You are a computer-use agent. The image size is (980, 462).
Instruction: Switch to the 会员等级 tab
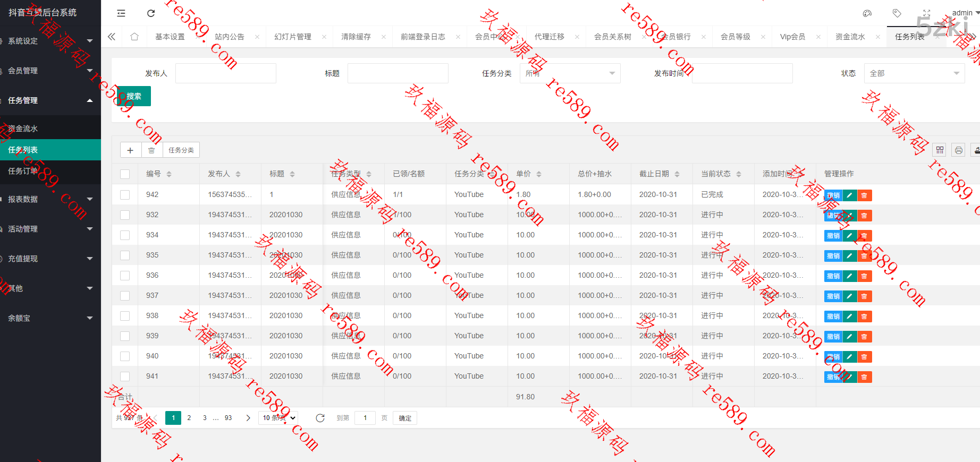coord(735,37)
